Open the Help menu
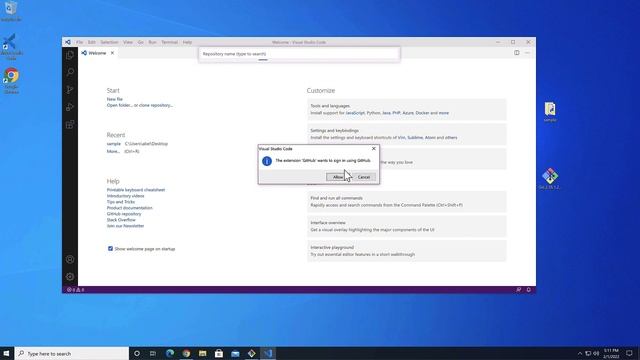640x360 pixels. [187, 42]
